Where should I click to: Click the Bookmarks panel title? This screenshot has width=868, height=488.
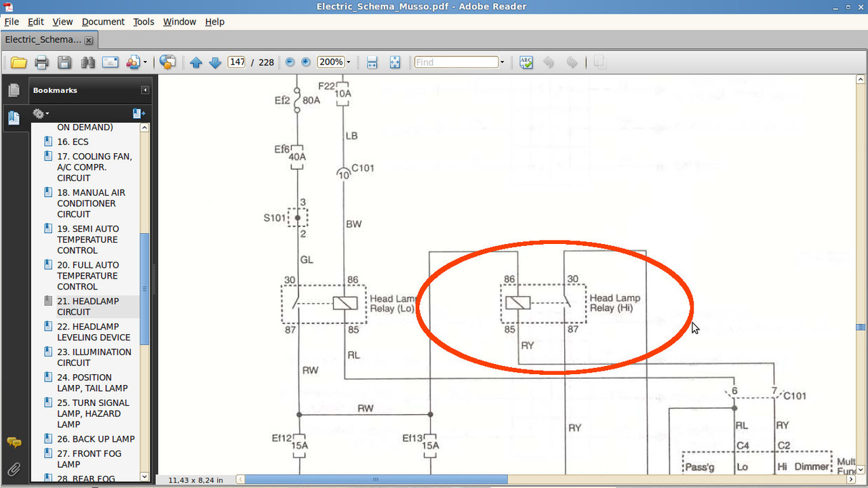(55, 90)
